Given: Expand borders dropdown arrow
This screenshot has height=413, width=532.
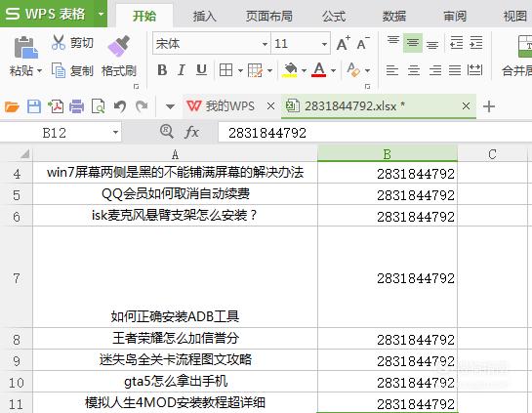Looking at the screenshot, I should click(240, 70).
